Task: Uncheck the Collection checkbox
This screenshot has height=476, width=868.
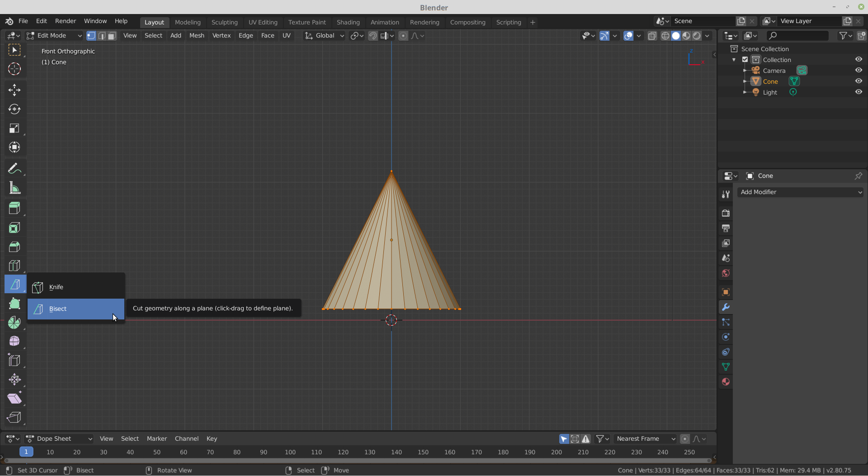Action: [745, 60]
